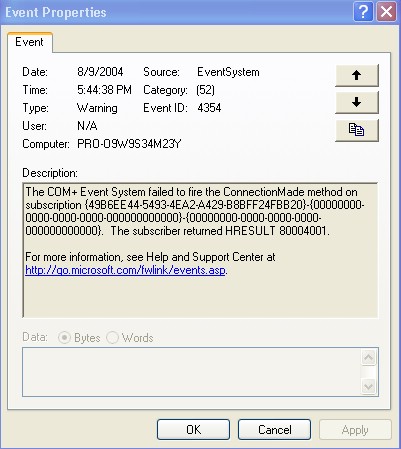Viewport: 401px width, 449px height.
Task: Click the Event Properties title bar
Action: (177, 12)
